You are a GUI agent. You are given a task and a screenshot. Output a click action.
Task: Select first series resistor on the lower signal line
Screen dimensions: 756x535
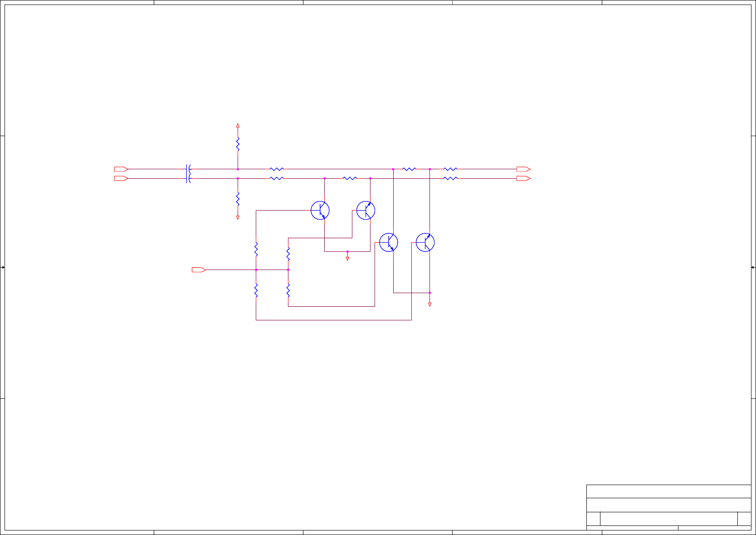click(x=277, y=178)
